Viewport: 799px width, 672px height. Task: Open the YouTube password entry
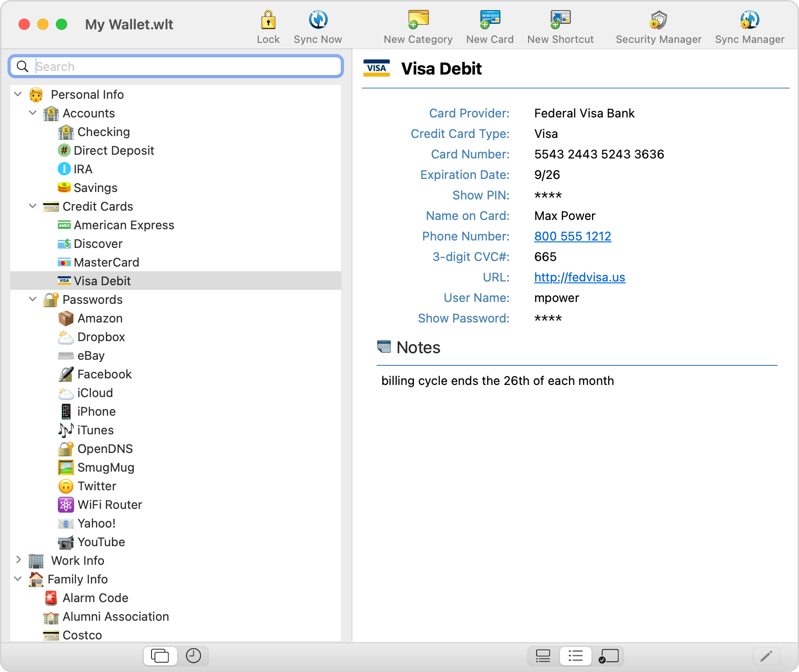point(176,542)
